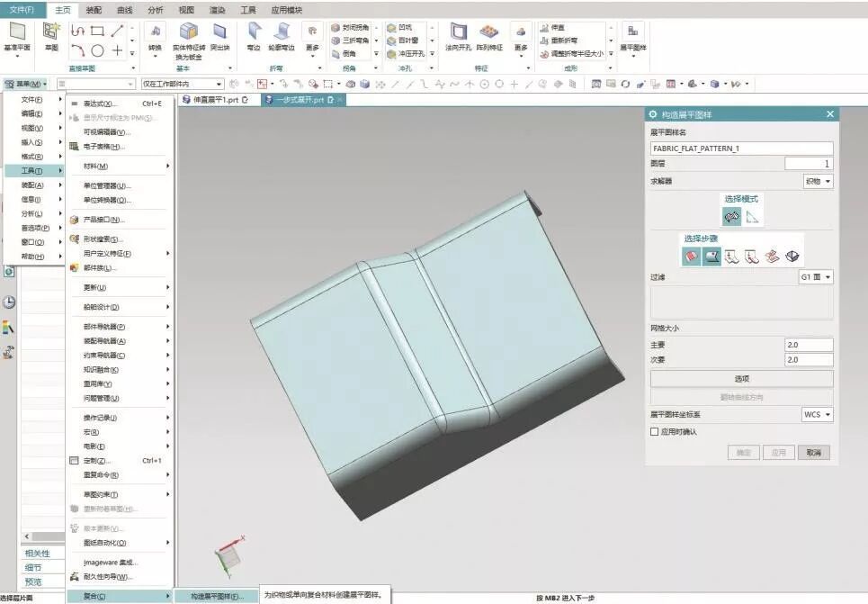Click the 选项 options button
The height and width of the screenshot is (604, 868).
[741, 379]
